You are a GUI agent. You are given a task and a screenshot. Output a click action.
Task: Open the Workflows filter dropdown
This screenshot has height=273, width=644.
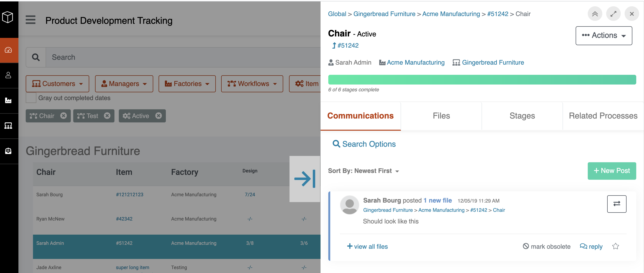pyautogui.click(x=252, y=84)
